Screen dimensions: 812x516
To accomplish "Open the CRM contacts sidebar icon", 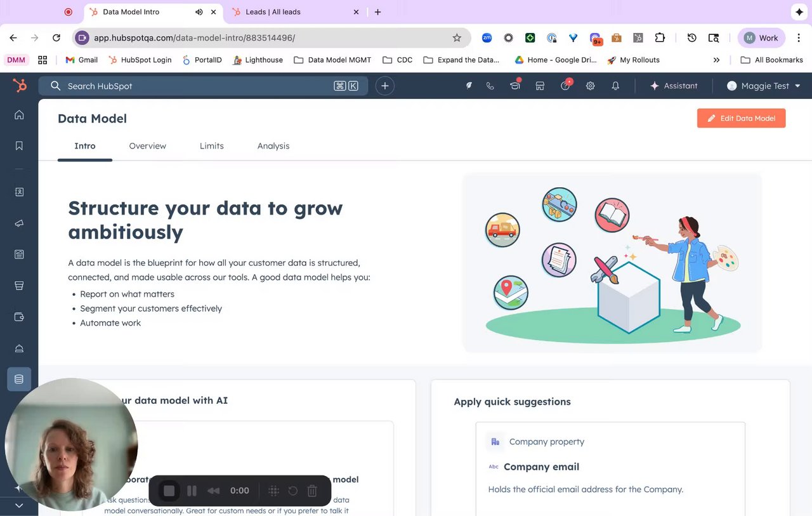I will click(19, 192).
